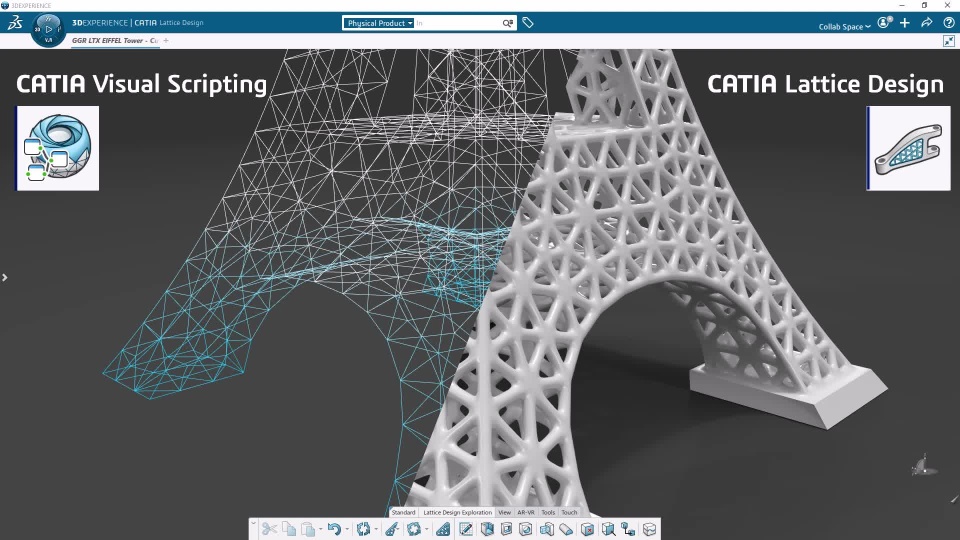Switch to the Lattice Design Exploration tab
Viewport: 960px width, 540px height.
coord(457,512)
